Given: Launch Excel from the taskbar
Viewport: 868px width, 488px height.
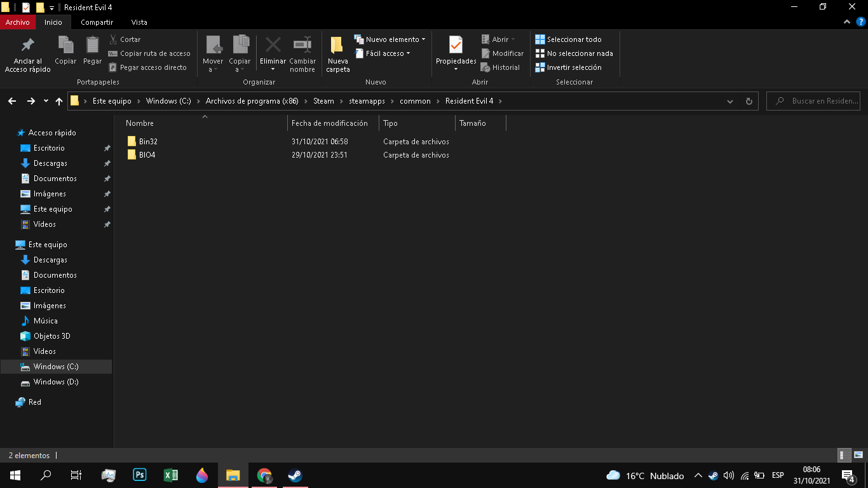Looking at the screenshot, I should point(170,475).
